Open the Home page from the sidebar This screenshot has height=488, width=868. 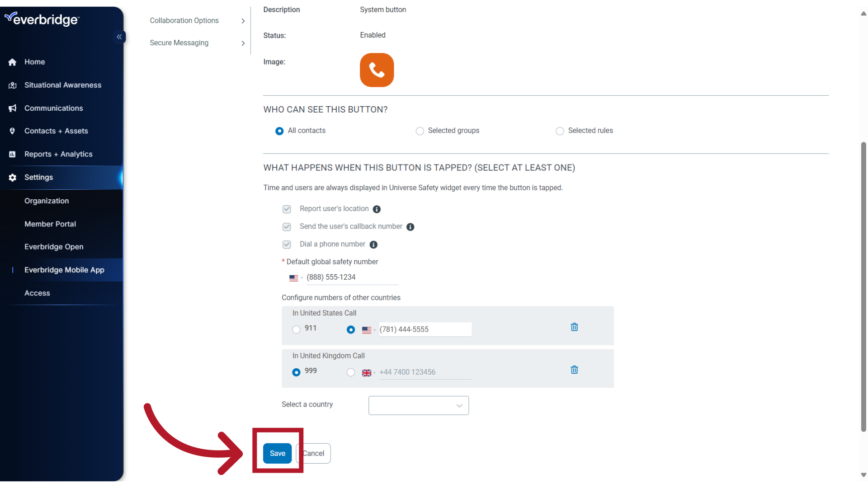pyautogui.click(x=35, y=62)
